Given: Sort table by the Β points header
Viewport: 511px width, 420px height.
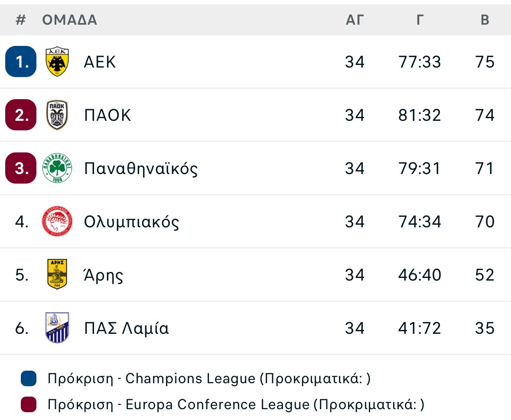Looking at the screenshot, I should point(485,20).
